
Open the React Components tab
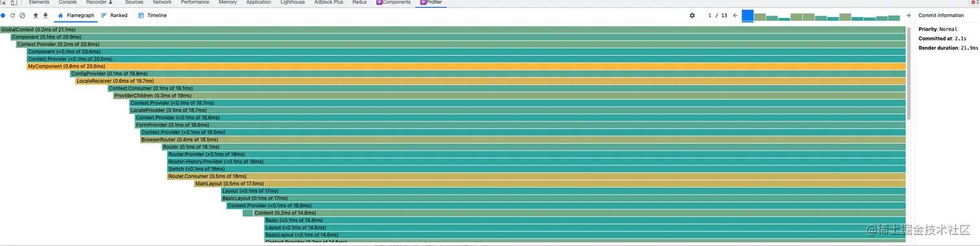(x=393, y=3)
